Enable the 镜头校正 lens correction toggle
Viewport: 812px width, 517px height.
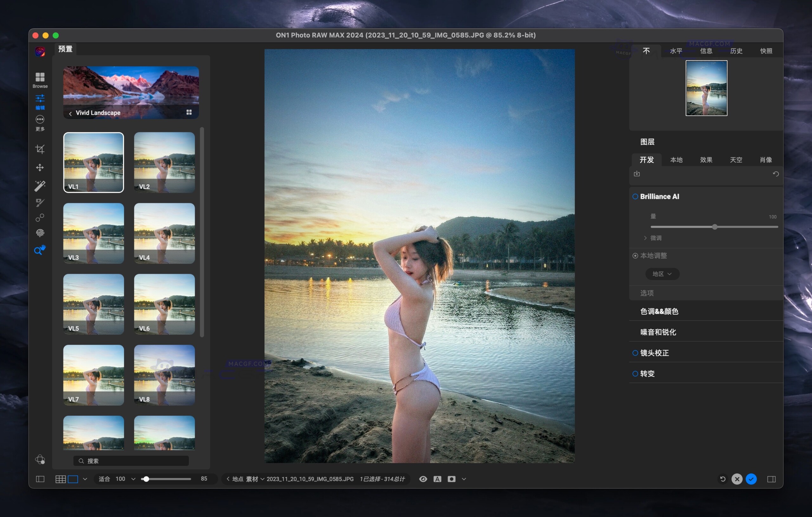point(635,353)
